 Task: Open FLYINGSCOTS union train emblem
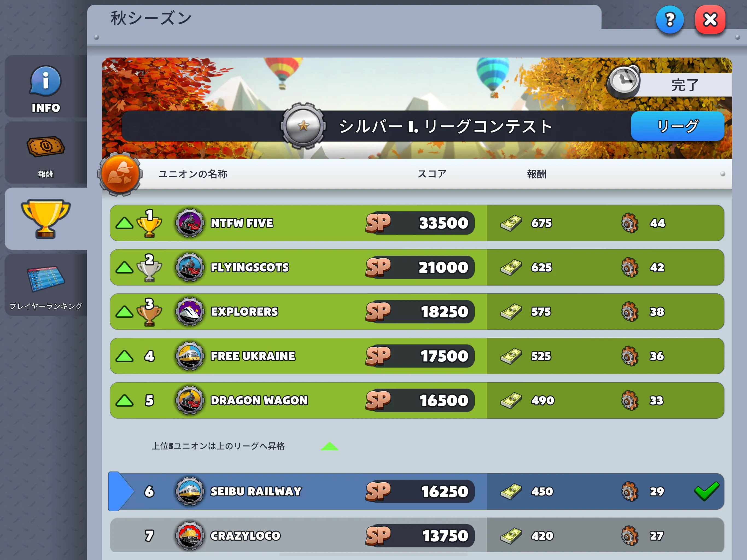tap(190, 267)
